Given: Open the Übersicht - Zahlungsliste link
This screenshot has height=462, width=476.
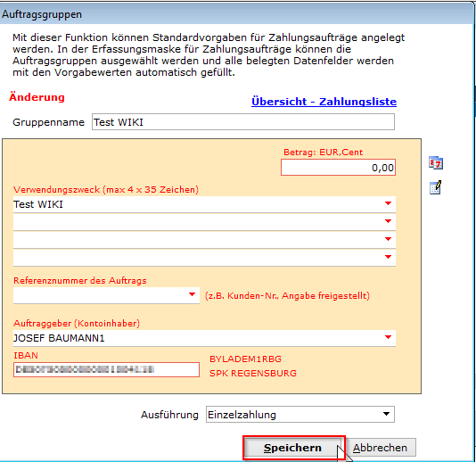Looking at the screenshot, I should (324, 102).
